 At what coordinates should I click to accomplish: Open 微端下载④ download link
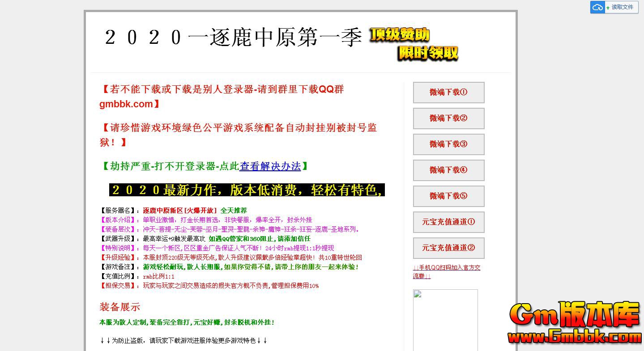pos(448,170)
